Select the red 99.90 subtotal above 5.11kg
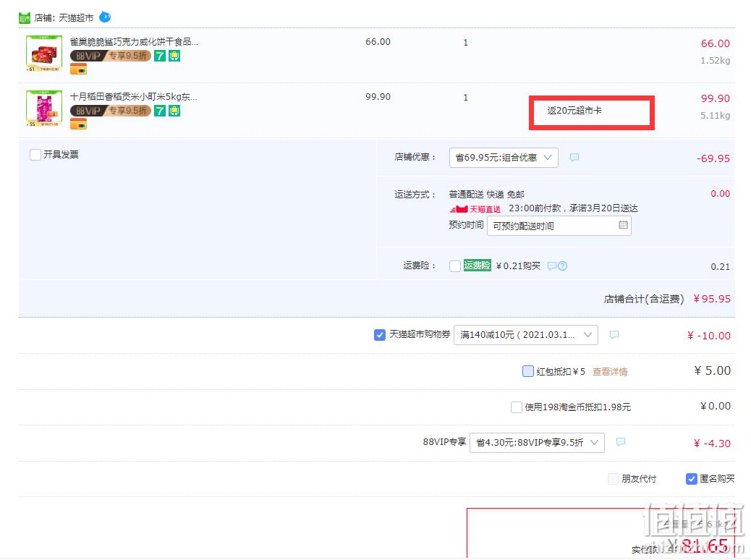The image size is (751, 560). point(715,98)
